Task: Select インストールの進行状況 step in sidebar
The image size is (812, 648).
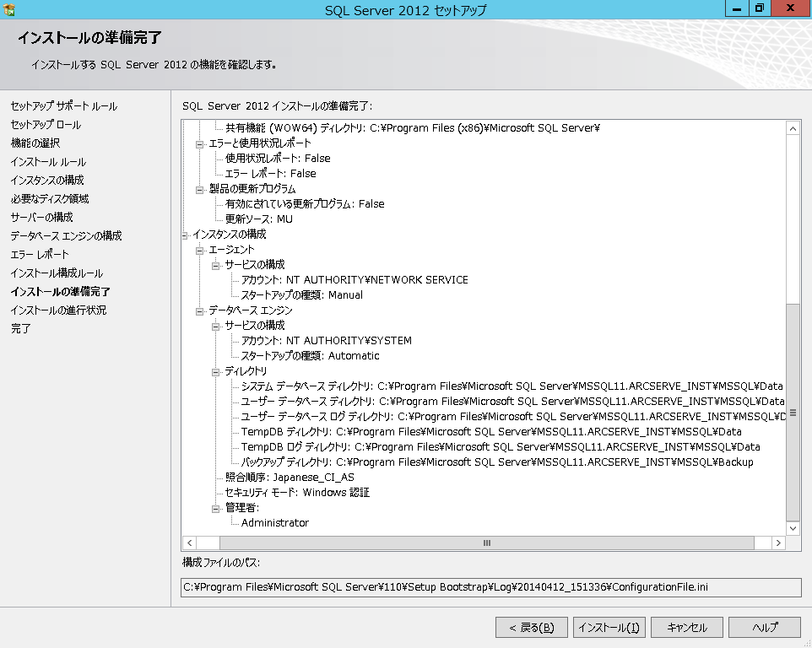Action: [58, 310]
